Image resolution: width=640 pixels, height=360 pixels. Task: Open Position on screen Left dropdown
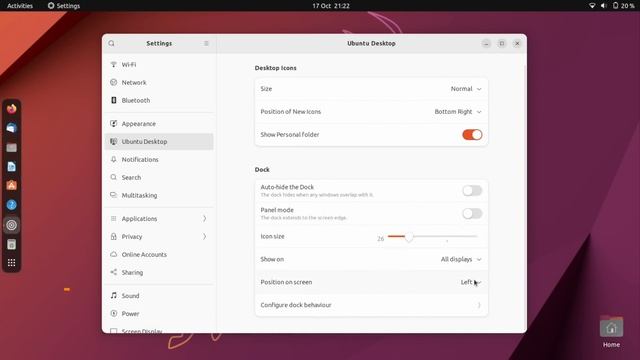(471, 282)
